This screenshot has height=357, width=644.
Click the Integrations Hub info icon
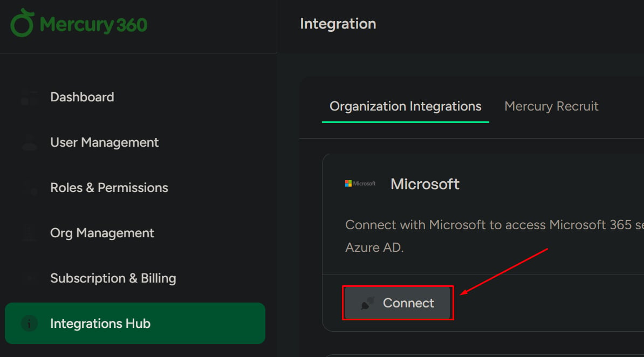(x=29, y=324)
